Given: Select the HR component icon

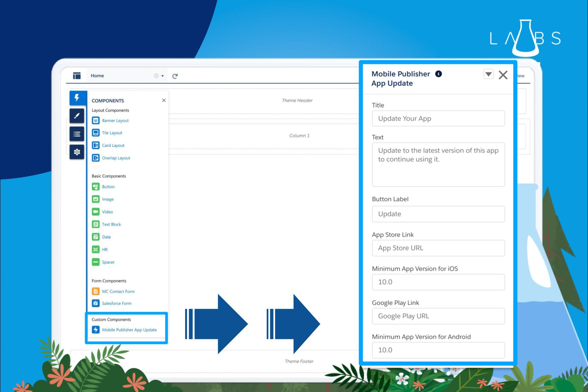Looking at the screenshot, I should (x=96, y=249).
